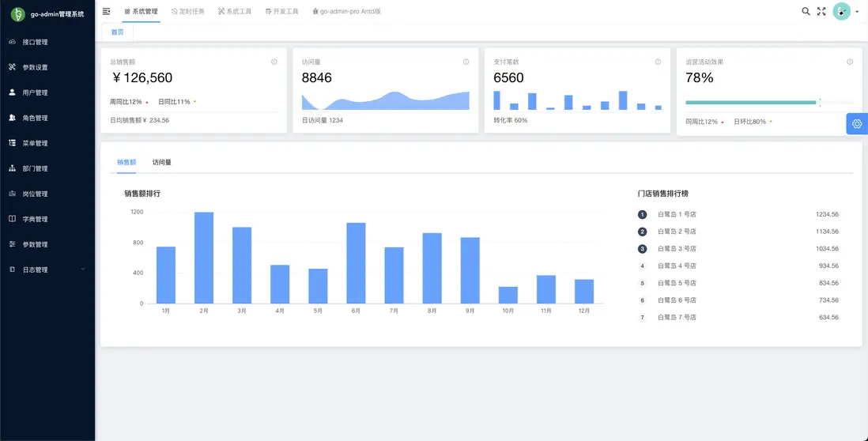Click info icon on 支付笔数 card
The height and width of the screenshot is (441, 868).
[x=658, y=62]
